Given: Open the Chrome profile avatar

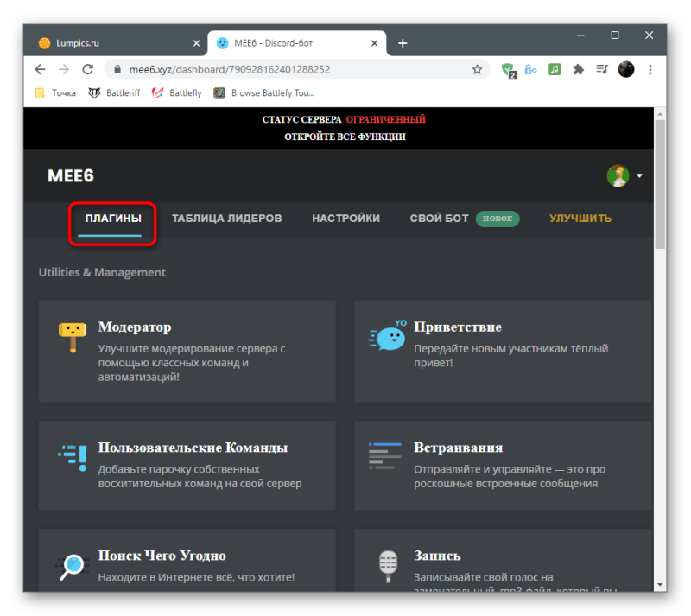Looking at the screenshot, I should coord(625,69).
